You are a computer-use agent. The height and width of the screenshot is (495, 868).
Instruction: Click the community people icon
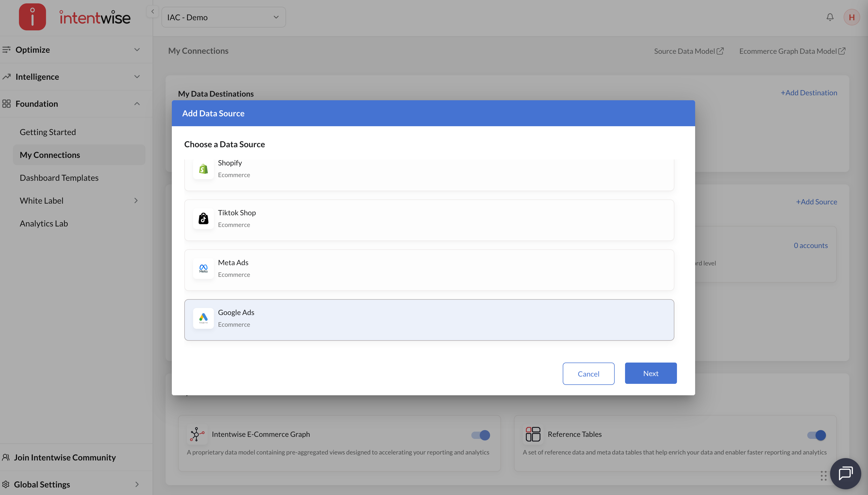click(x=6, y=457)
